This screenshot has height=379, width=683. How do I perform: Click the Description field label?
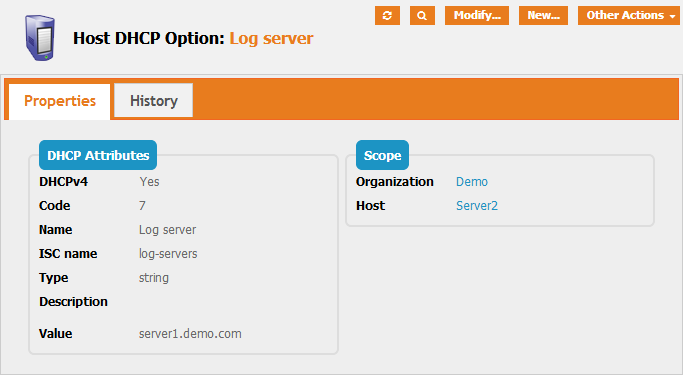coord(73,301)
